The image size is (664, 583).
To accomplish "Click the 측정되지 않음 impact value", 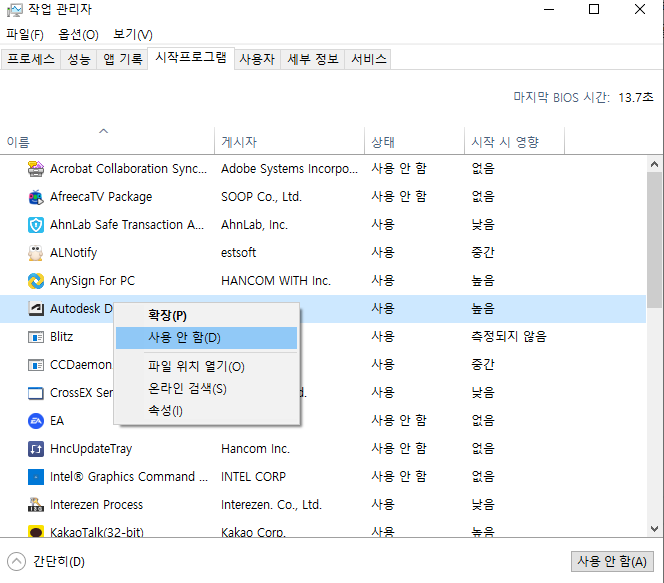I will 509,337.
